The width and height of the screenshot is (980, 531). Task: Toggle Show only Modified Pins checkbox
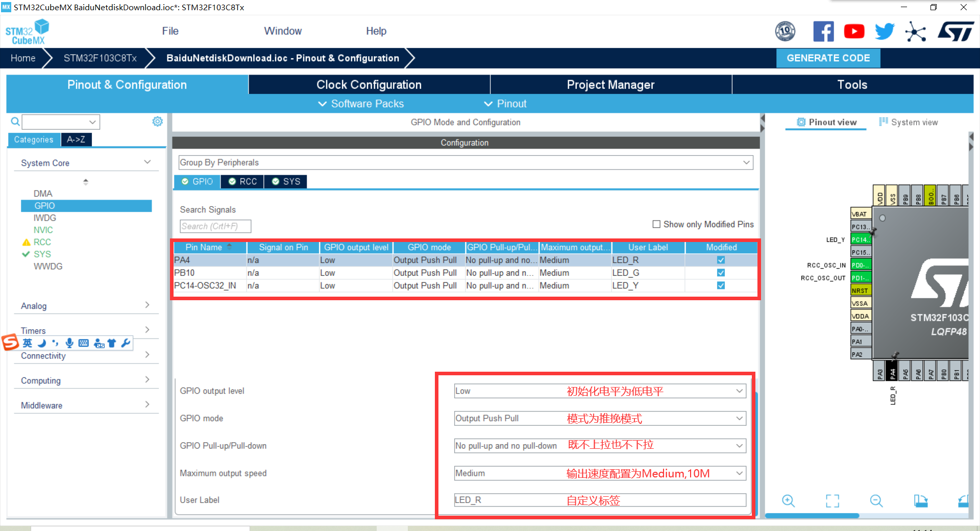[x=656, y=224]
